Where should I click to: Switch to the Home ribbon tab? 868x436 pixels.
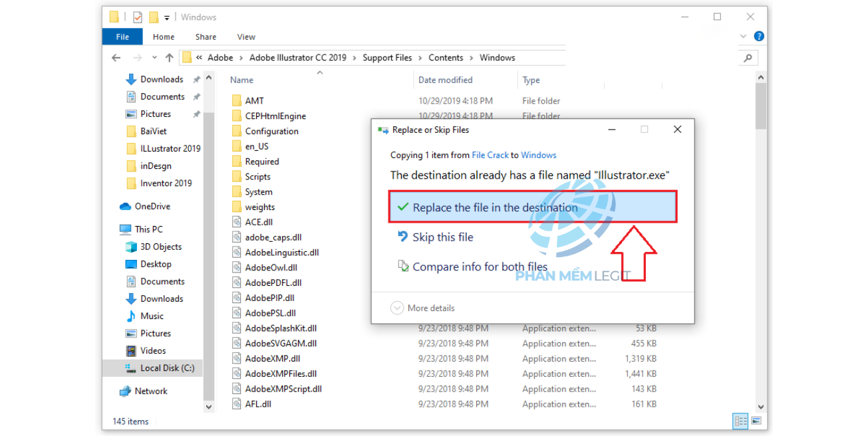coord(164,37)
